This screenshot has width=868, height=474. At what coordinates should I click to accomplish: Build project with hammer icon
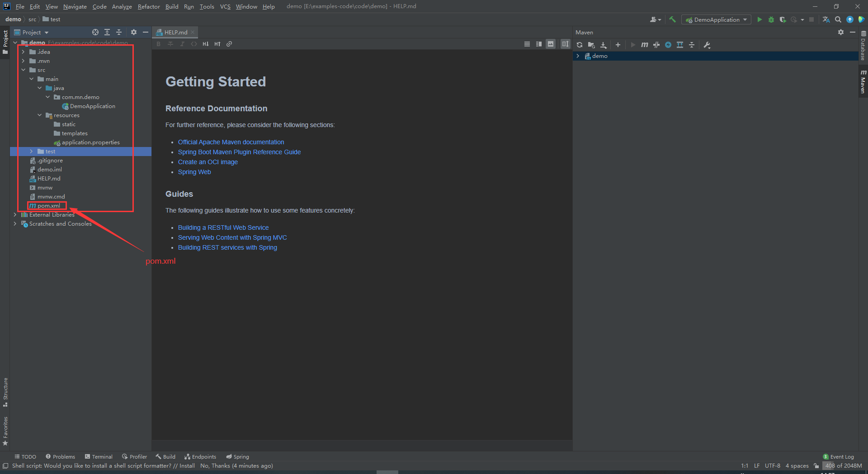click(672, 19)
